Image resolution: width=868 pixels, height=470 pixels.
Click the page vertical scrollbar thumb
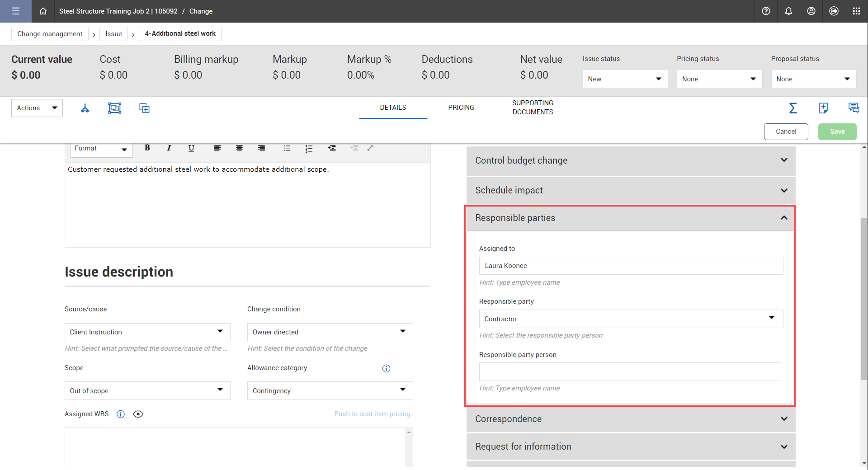pos(864,298)
